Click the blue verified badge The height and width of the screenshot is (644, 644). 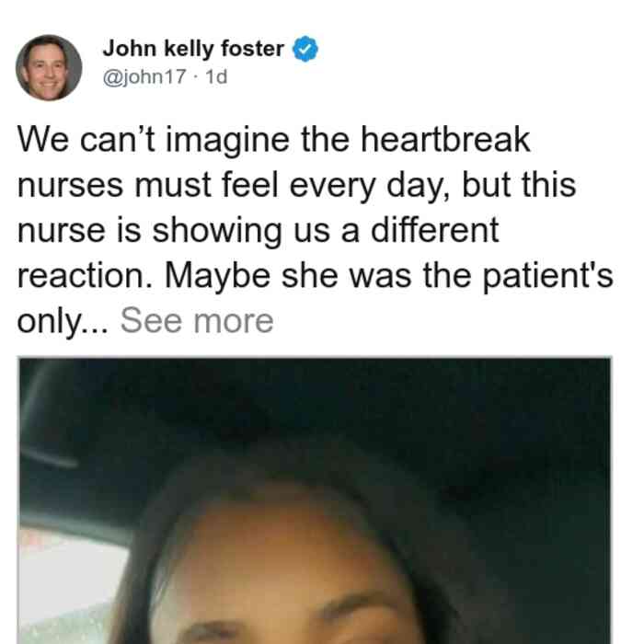(x=305, y=49)
